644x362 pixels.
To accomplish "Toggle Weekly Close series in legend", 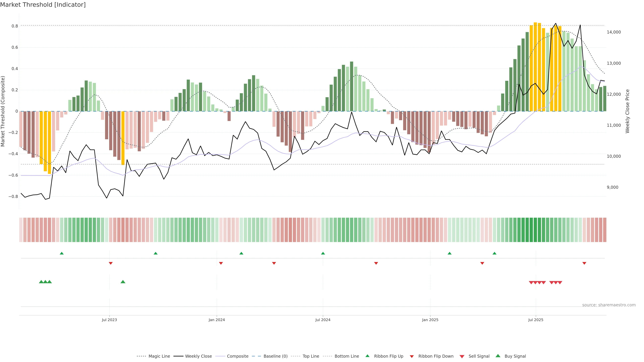I will [198, 356].
